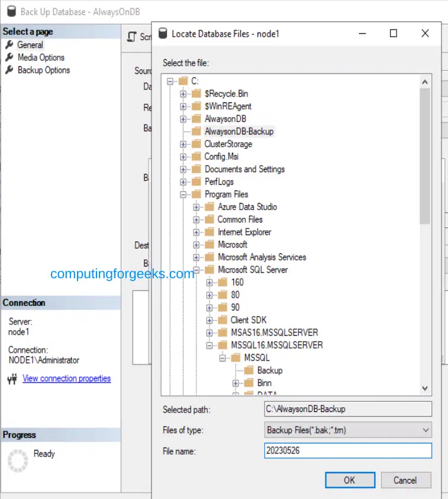
Task: Expand Documents and Settings folder
Action: point(183,169)
